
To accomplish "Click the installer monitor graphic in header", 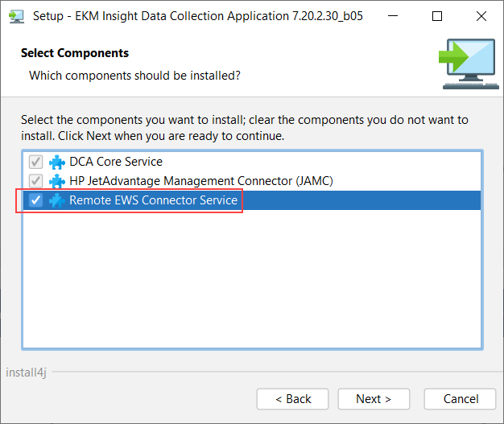I will 469,64.
